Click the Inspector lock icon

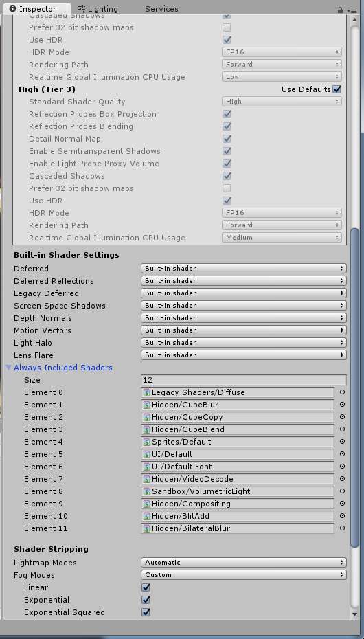340,10
